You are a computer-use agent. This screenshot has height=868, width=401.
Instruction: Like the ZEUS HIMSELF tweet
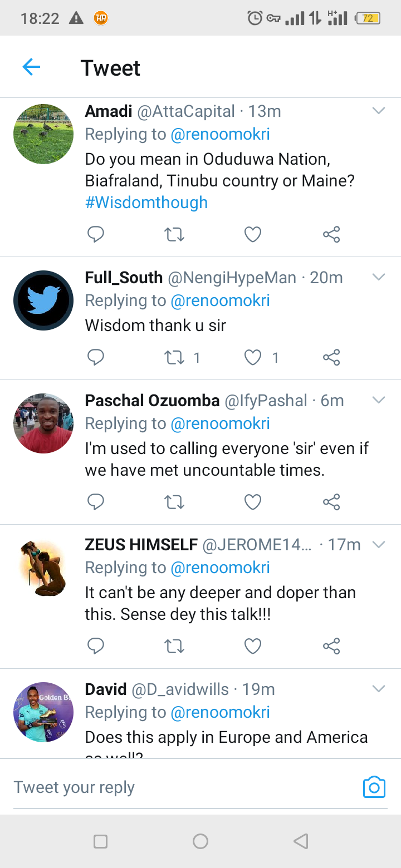253,646
